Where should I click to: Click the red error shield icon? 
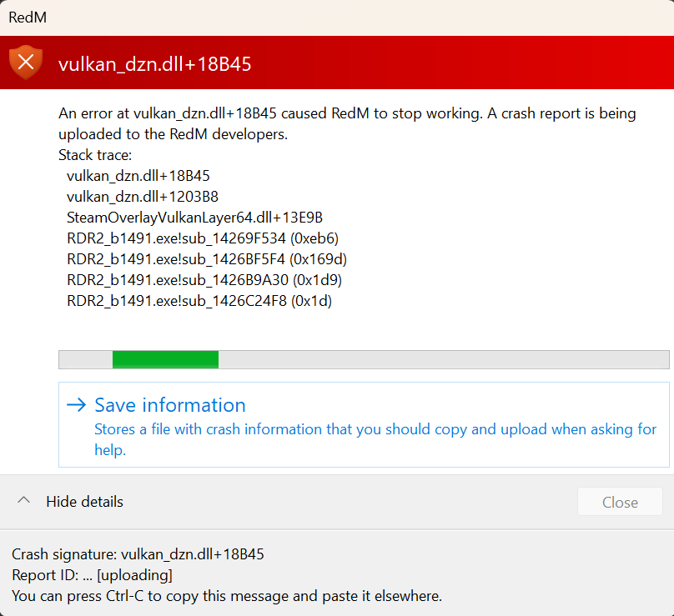pyautogui.click(x=26, y=63)
